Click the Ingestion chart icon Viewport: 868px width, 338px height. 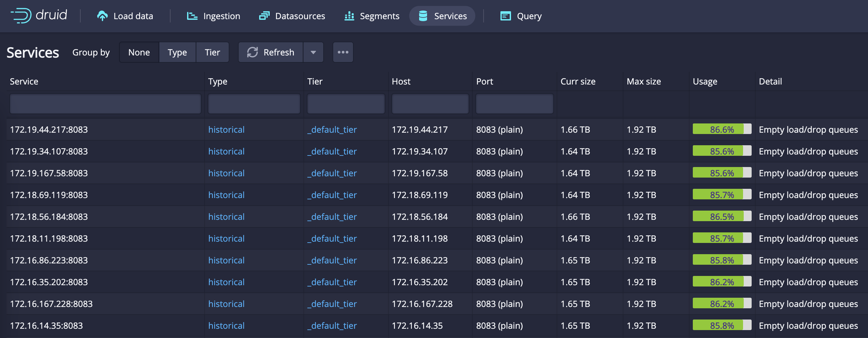point(192,16)
